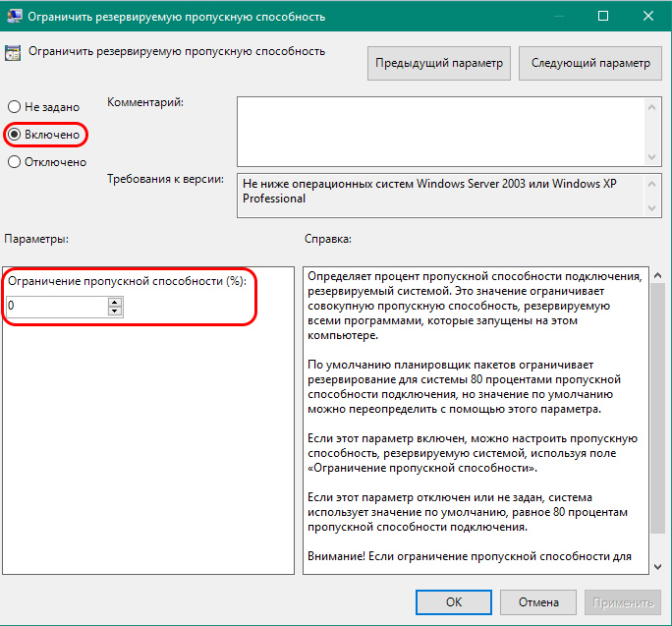Viewport: 672px width, 626px height.
Task: Click 'Windows Server 2003' requirements text
Action: [x=471, y=184]
